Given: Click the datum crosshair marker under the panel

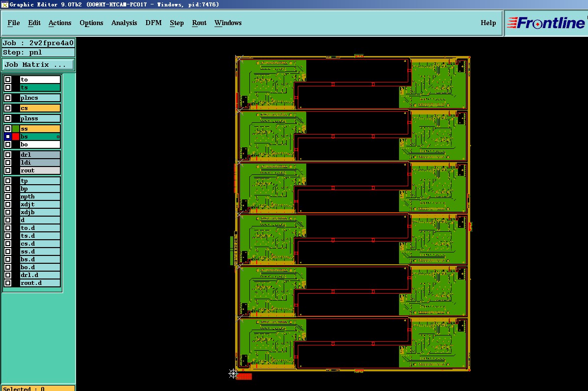Looking at the screenshot, I should click(233, 373).
